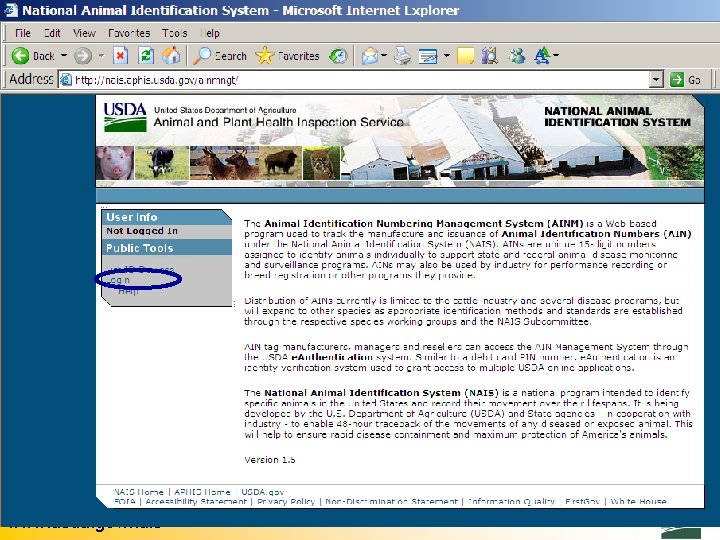Expand the Edit dropdown arrow
The height and width of the screenshot is (540, 720).
pos(446,56)
